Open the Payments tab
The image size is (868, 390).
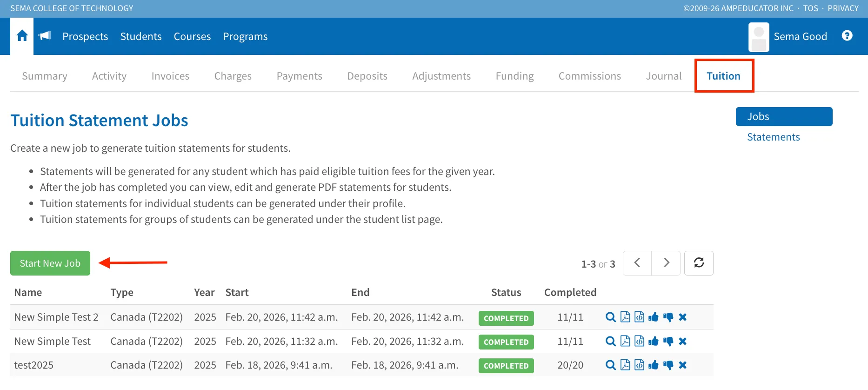click(x=300, y=76)
